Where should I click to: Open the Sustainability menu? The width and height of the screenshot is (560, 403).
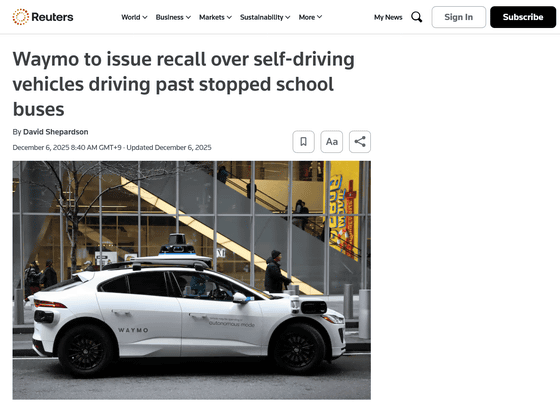[265, 17]
